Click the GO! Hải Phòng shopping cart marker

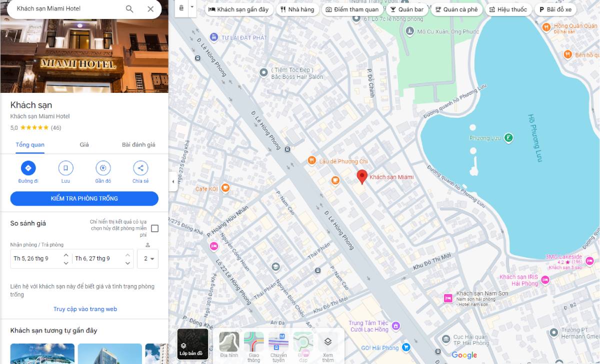pyautogui.click(x=406, y=348)
